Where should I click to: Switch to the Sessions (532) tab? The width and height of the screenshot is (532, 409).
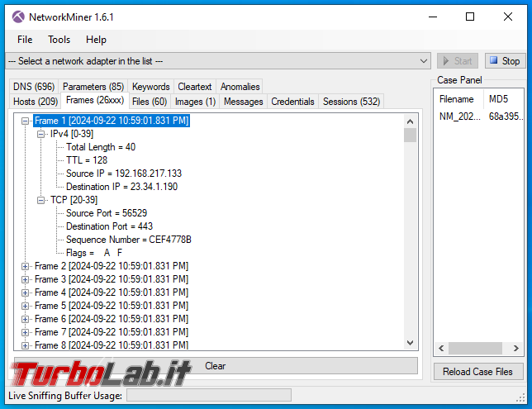352,102
